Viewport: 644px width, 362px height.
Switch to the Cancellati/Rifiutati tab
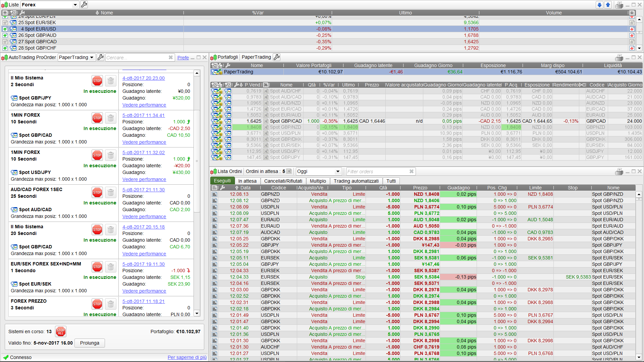(x=283, y=181)
